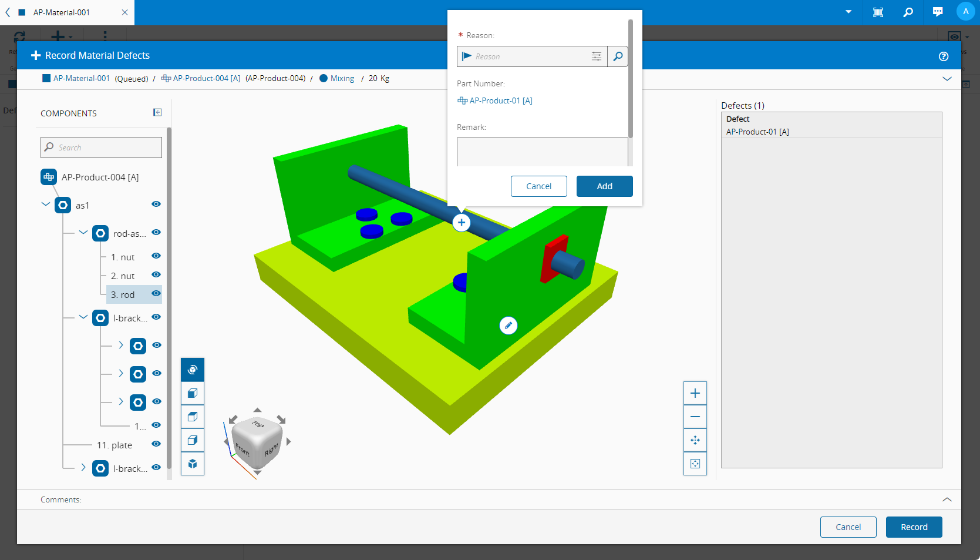
Task: Expand the Comments section chevron
Action: 947,499
